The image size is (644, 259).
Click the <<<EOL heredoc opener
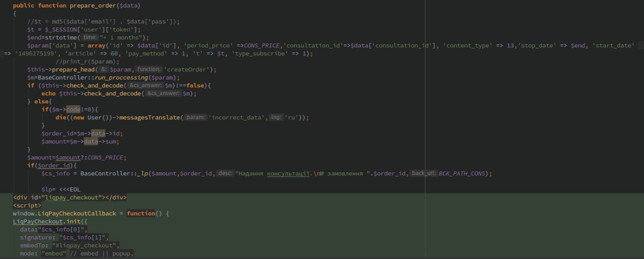pos(70,189)
